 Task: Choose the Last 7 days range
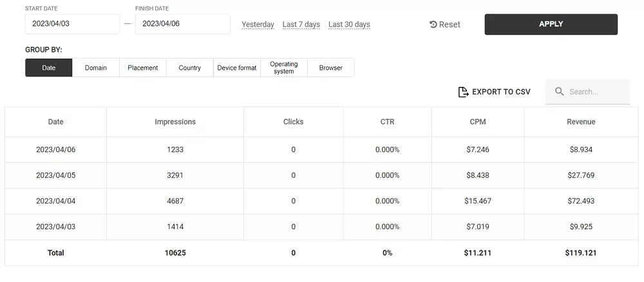coord(301,24)
